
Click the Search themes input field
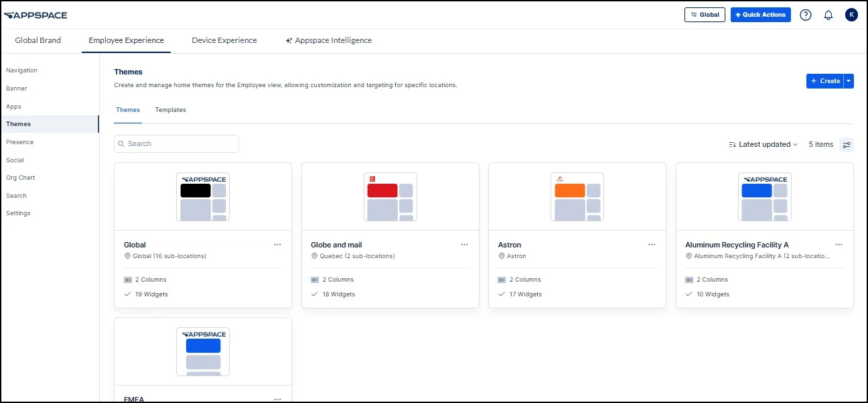176,143
